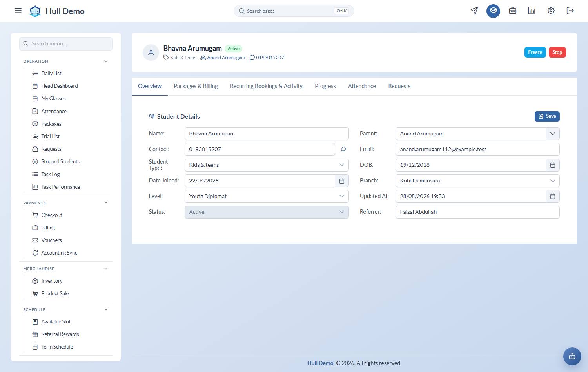Viewport: 588px width, 372px height.
Task: Expand the Parent dropdown arrow
Action: pos(553,134)
